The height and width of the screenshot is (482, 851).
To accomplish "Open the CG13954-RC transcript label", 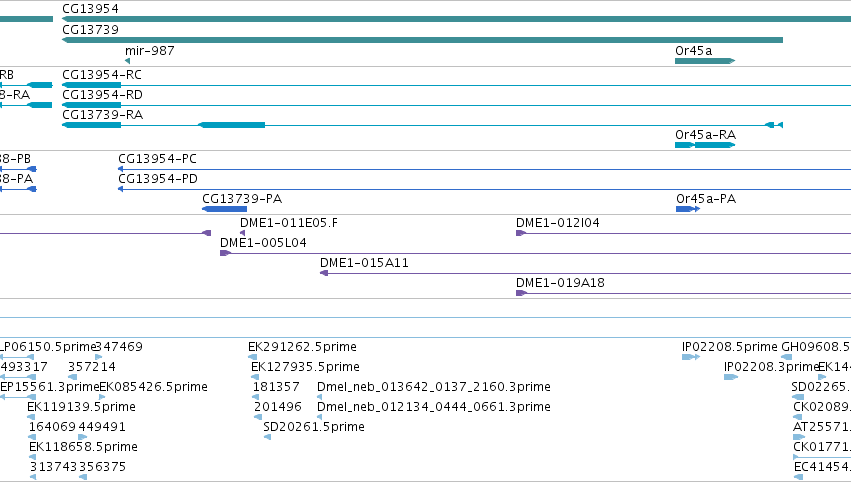I will [x=102, y=74].
